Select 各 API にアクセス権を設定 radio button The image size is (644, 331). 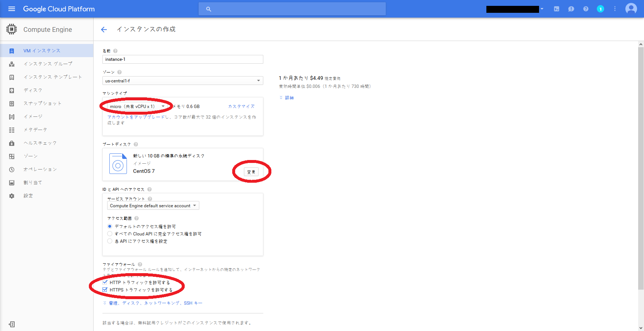110,241
